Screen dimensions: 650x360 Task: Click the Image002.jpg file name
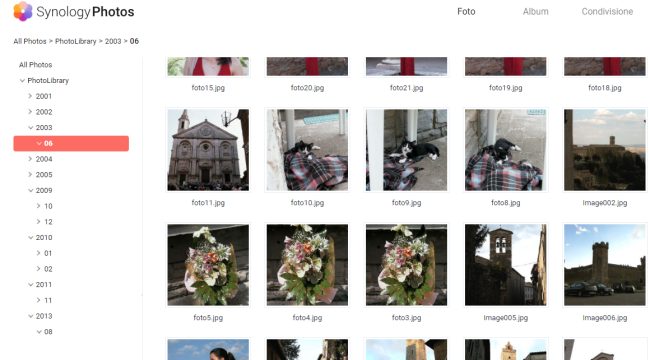coord(604,203)
